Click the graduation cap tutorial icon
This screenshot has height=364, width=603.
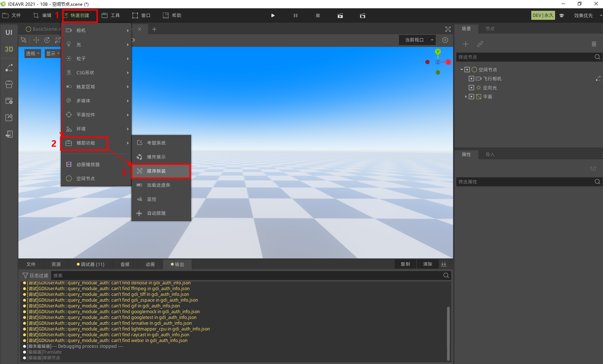(562, 15)
